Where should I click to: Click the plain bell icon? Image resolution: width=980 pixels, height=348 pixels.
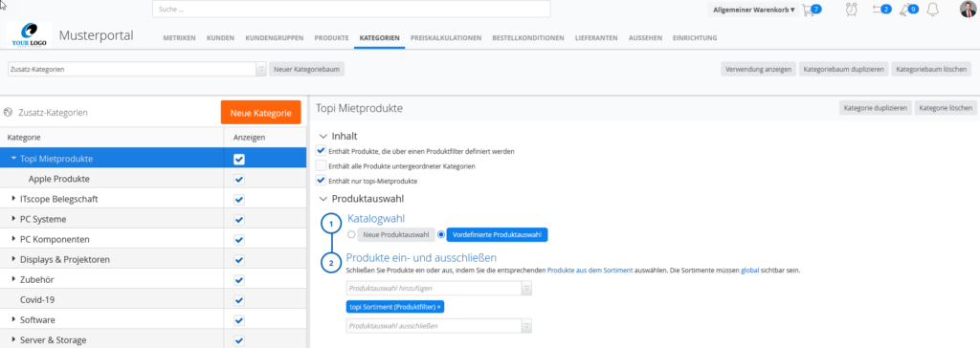[932, 10]
